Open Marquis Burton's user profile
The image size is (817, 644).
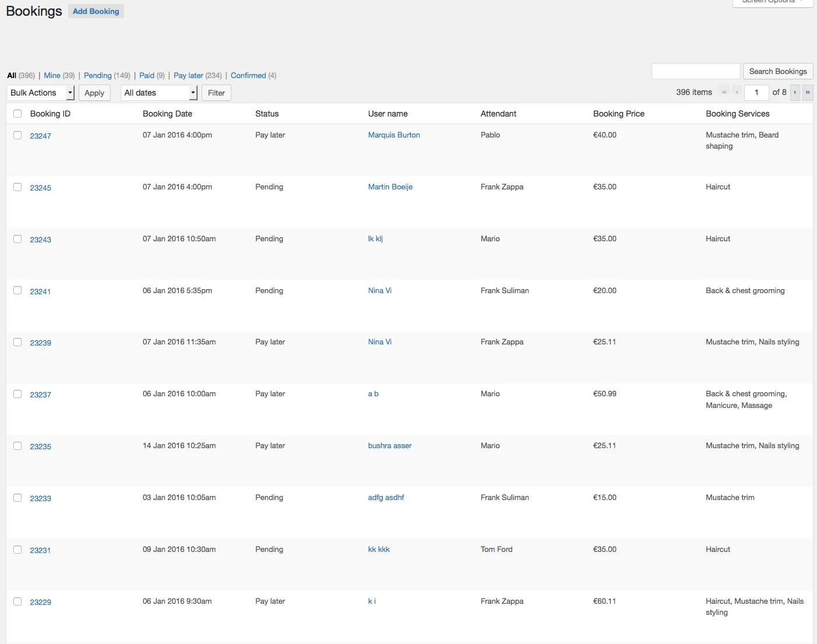pos(394,135)
